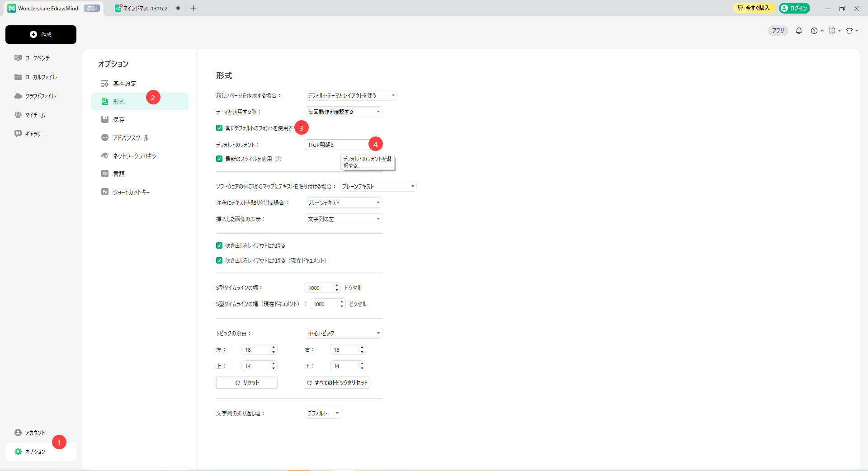The image size is (868, 471).
Task: Open クラウドファイル in the sidebar
Action: [40, 96]
